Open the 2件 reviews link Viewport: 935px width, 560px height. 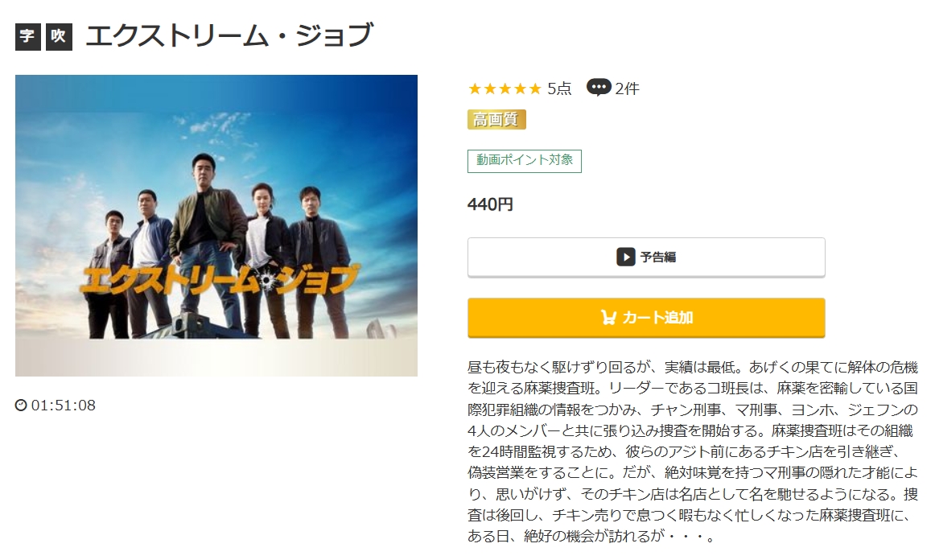(x=627, y=89)
